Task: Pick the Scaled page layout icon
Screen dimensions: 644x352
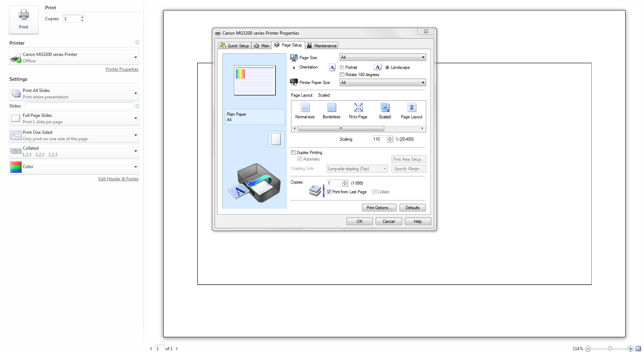Action: click(385, 107)
